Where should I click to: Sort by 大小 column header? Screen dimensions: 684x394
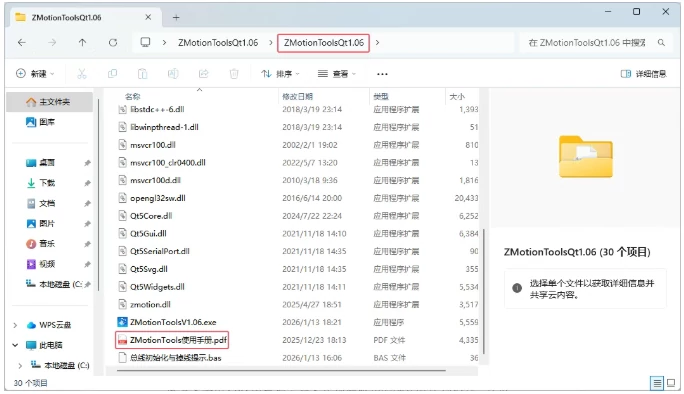click(x=457, y=96)
